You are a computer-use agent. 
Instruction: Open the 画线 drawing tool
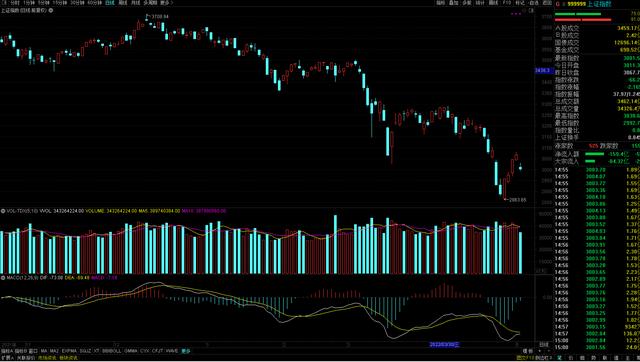click(493, 3)
